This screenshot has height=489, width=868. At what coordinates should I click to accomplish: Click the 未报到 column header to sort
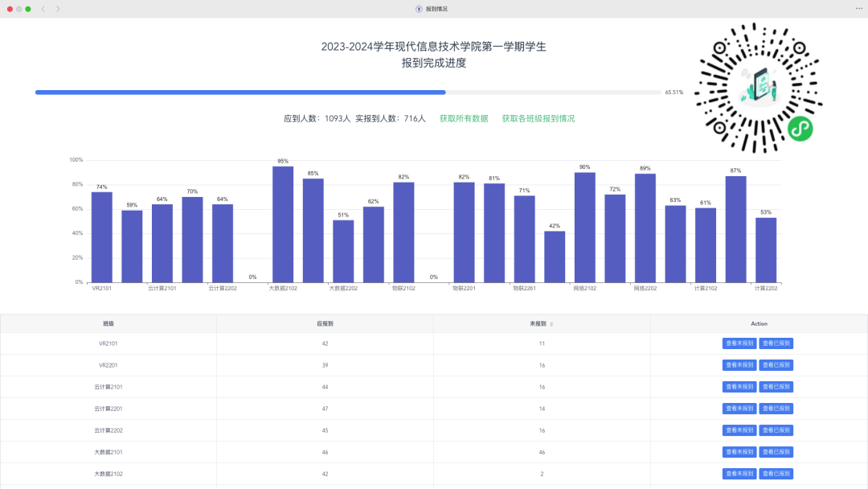(538, 323)
